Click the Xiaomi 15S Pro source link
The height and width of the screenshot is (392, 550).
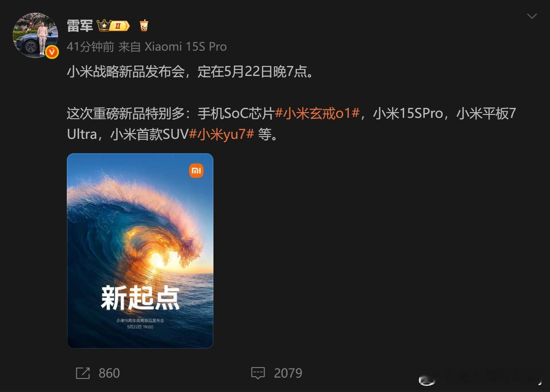tap(186, 47)
